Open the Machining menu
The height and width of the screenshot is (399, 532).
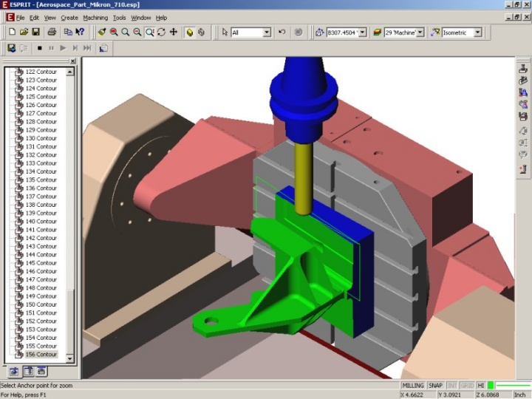(x=95, y=18)
